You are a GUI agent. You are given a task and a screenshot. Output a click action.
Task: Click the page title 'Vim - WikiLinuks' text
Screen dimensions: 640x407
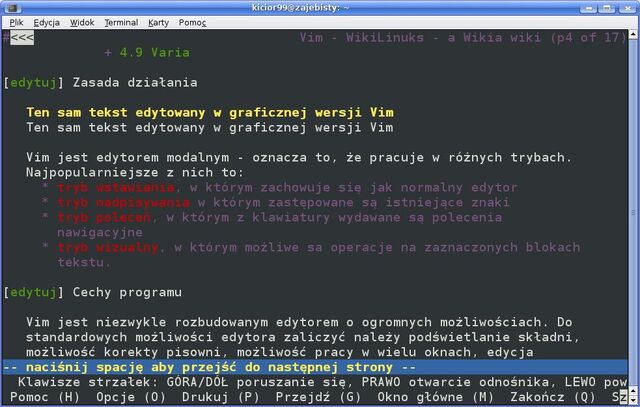362,38
